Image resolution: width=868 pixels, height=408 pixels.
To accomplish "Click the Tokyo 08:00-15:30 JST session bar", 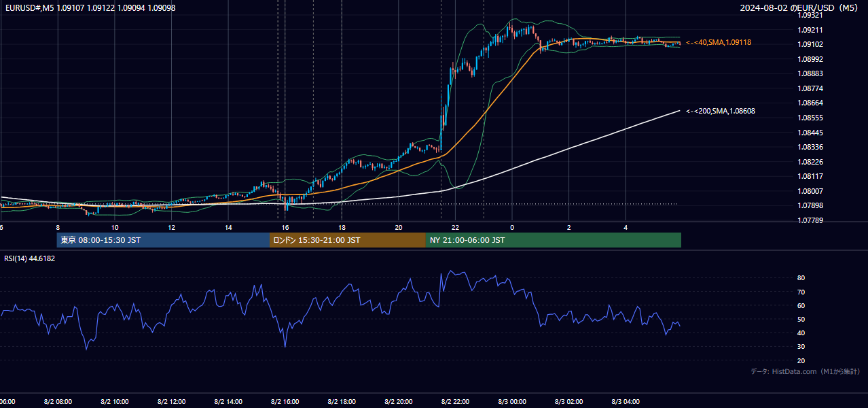I will (x=163, y=240).
